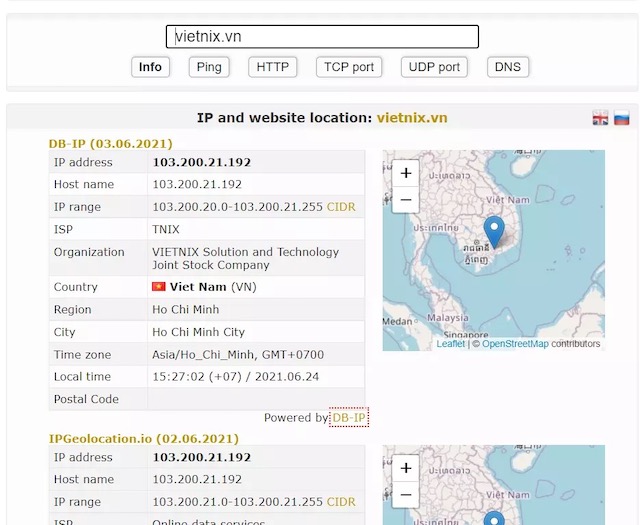640x525 pixels.
Task: Switch to the Ping check
Action: (209, 67)
